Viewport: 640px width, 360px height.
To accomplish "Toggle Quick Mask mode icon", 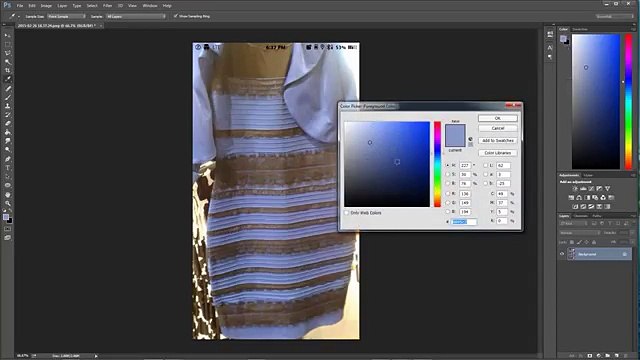I will [7, 229].
